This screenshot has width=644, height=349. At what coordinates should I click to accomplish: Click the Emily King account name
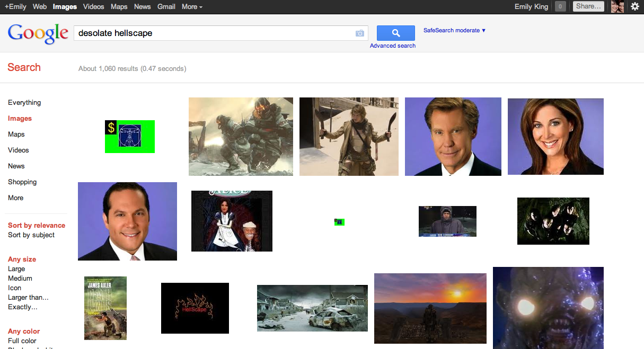(x=532, y=6)
